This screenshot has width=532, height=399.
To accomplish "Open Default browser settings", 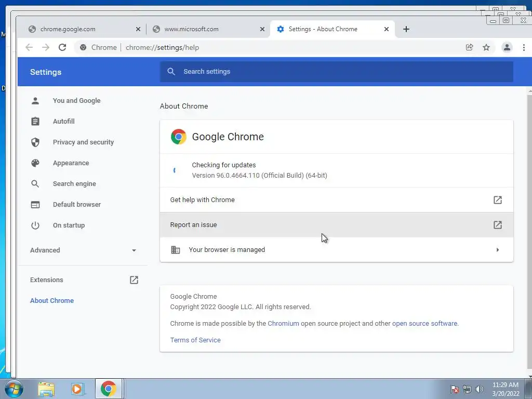I will [77, 205].
